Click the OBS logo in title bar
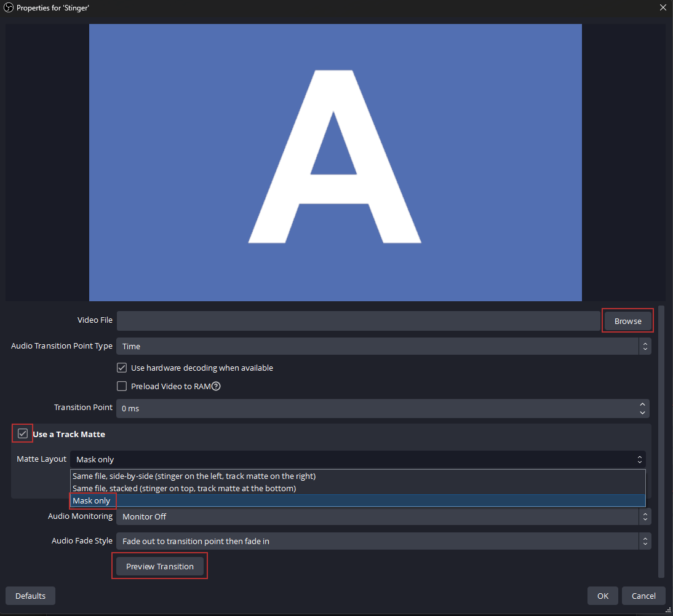The height and width of the screenshot is (616, 673). coord(9,8)
